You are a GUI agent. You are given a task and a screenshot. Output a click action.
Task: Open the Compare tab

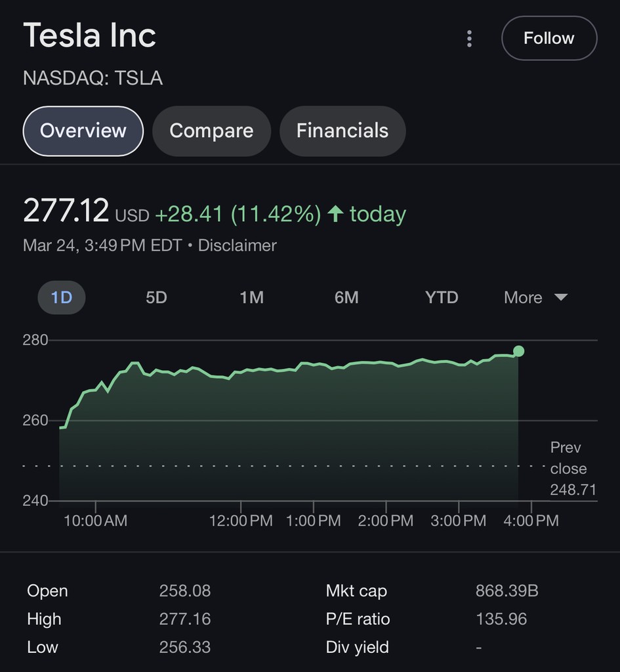211,131
